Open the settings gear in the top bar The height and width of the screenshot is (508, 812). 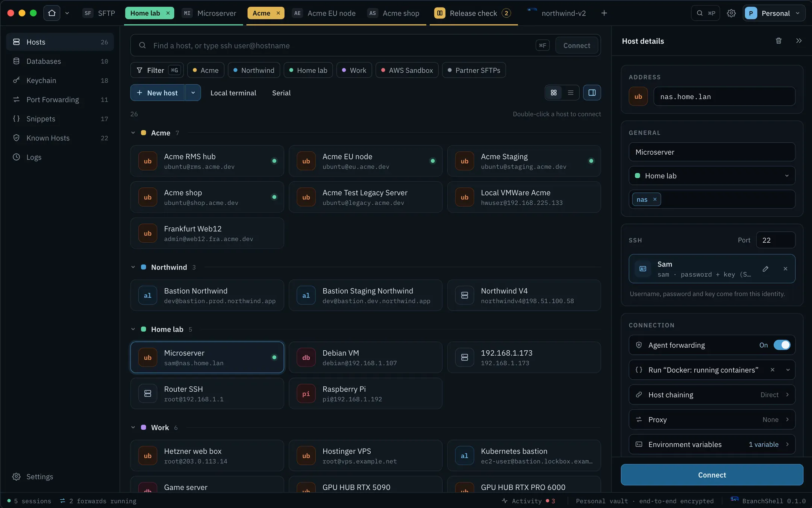(x=731, y=13)
